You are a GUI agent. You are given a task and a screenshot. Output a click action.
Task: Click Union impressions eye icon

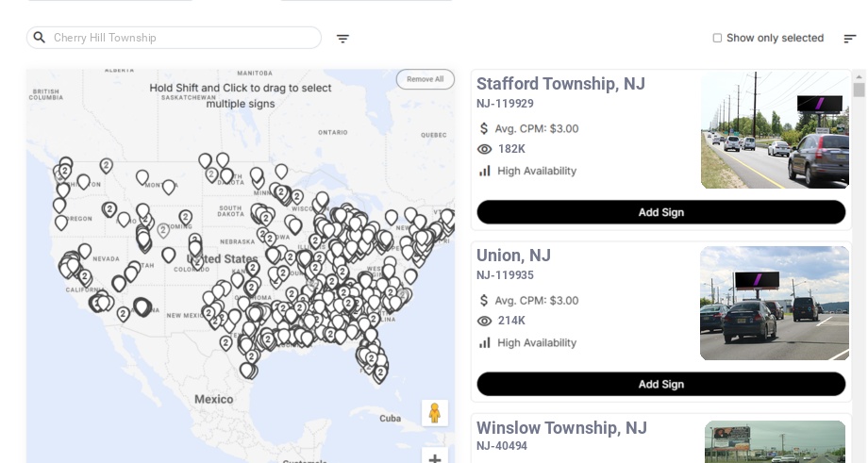pyautogui.click(x=485, y=321)
